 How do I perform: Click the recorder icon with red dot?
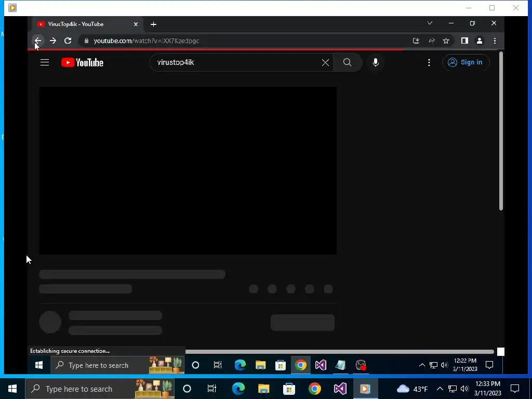click(x=361, y=365)
